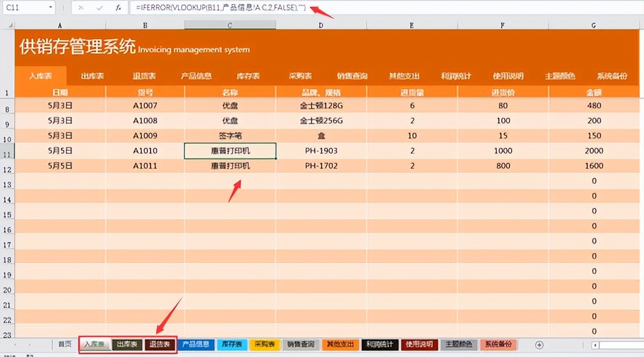This screenshot has height=357, width=644.
Task: Switch to the 首页 sheet tab
Action: 66,344
